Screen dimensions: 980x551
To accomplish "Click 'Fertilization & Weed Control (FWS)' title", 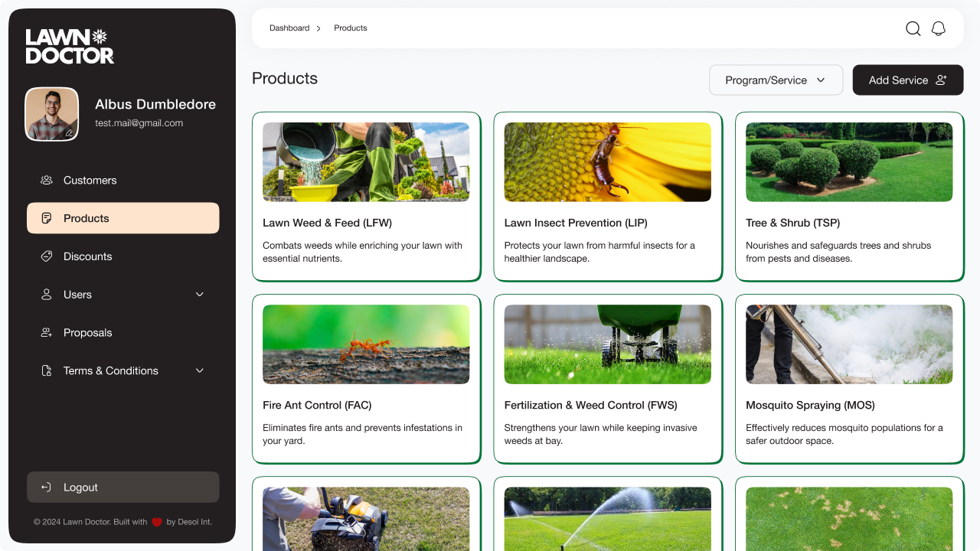I will (591, 406).
